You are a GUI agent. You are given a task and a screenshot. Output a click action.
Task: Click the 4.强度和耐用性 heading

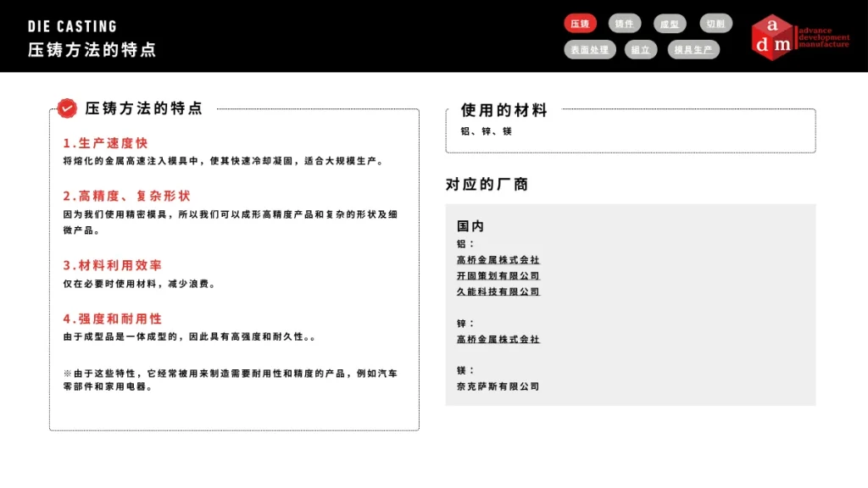click(112, 319)
